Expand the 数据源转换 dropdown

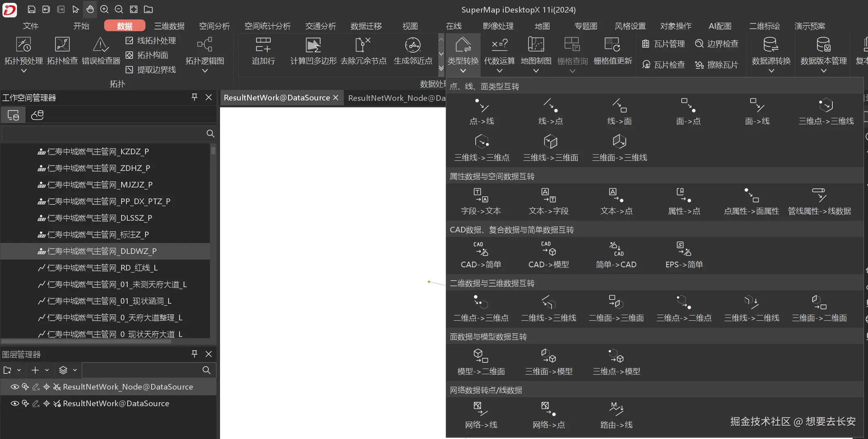771,71
